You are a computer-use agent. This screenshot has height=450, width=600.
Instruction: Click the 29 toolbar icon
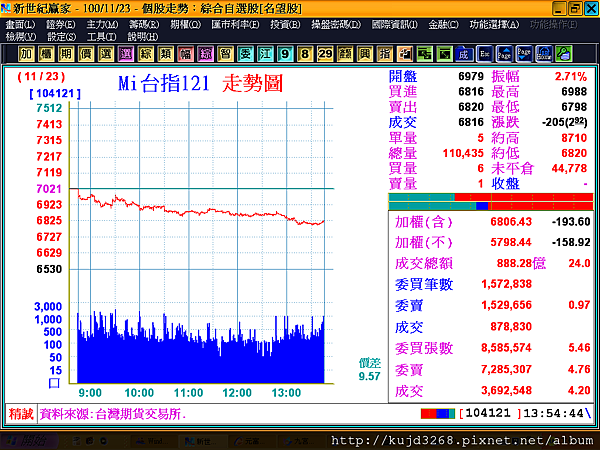point(325,54)
